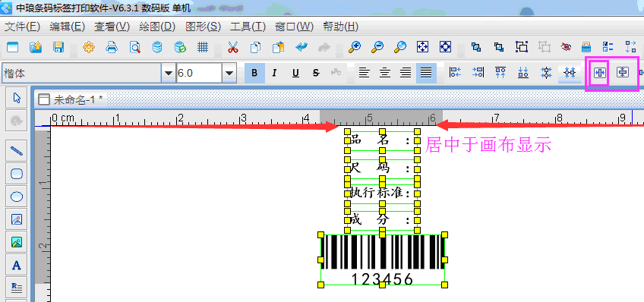Paste with the clipboard icon
Viewport: 644px width, 302px height.
(279, 48)
